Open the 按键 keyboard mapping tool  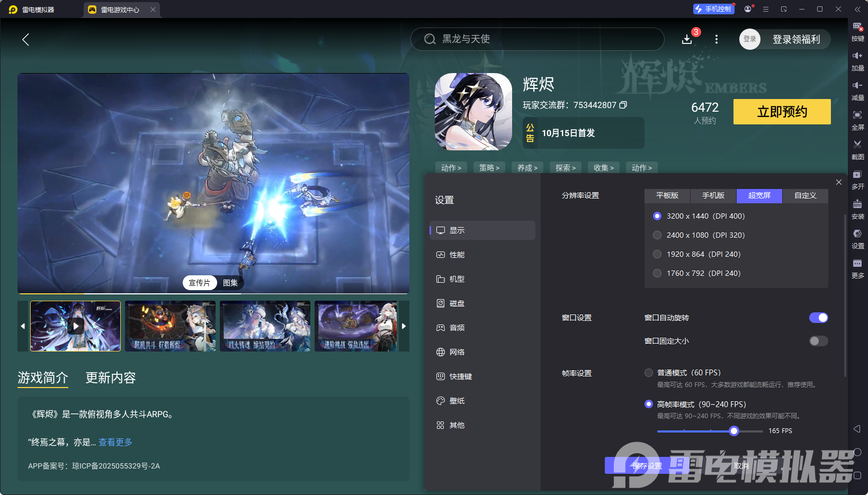point(857,32)
